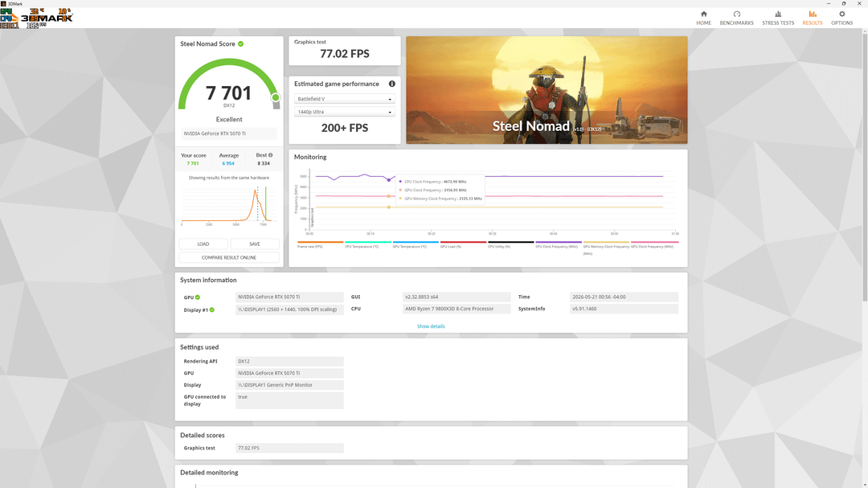Click the green score gauge indicator knob
Viewport: 868px width, 488px height.
pos(275,98)
